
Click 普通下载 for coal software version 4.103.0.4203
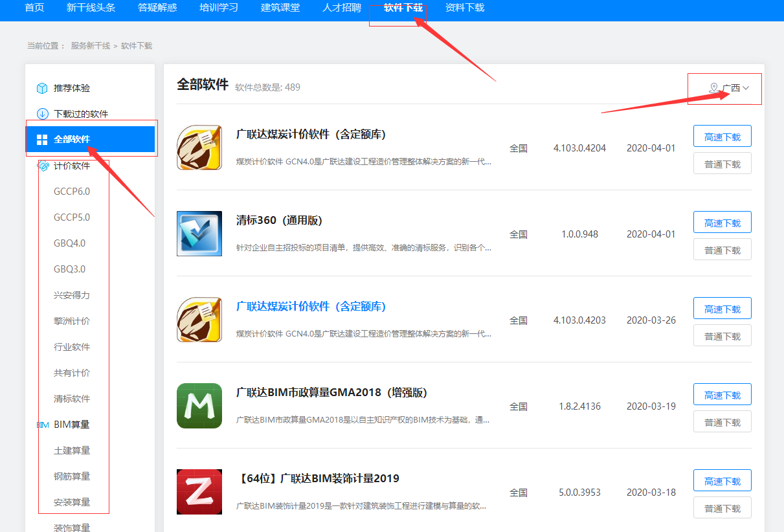(722, 336)
